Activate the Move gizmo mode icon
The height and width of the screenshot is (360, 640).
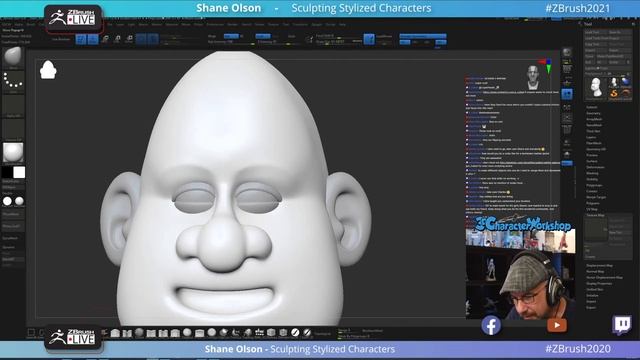(105, 39)
